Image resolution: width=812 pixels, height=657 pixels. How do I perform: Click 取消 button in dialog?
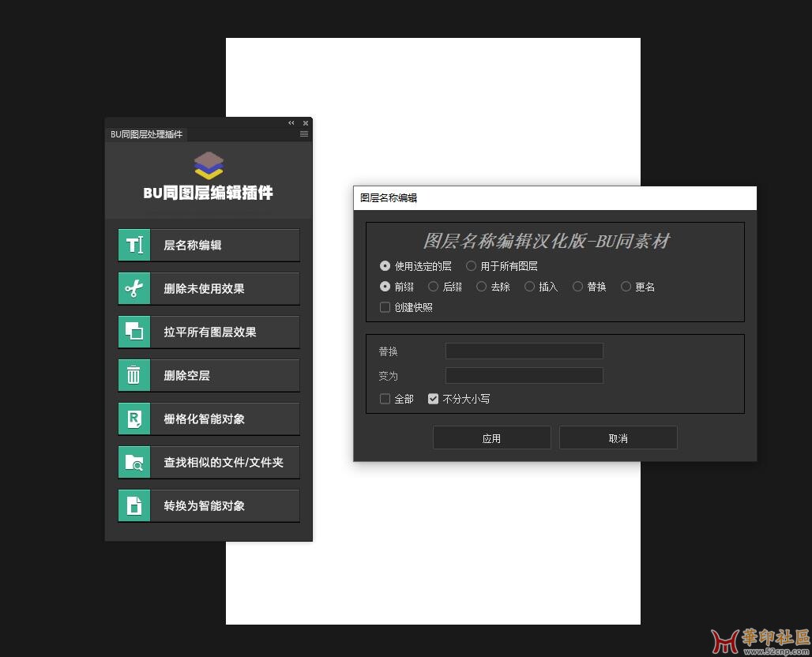click(618, 438)
